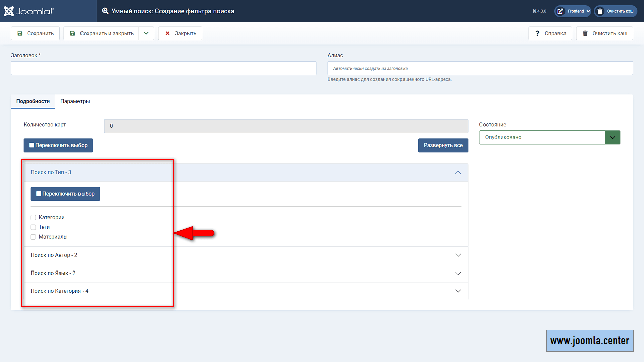Click the Сохранить save button
Image resolution: width=644 pixels, height=362 pixels.
pyautogui.click(x=35, y=33)
